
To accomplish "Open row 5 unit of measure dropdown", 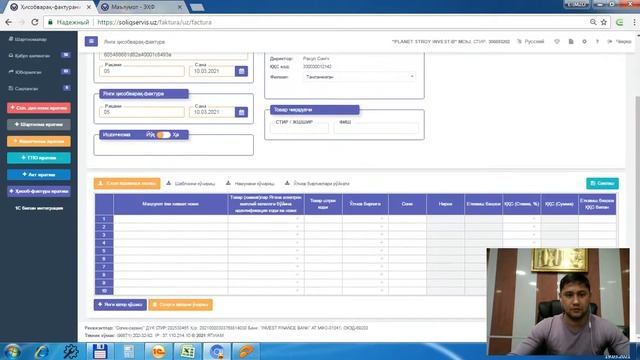I will click(382, 251).
